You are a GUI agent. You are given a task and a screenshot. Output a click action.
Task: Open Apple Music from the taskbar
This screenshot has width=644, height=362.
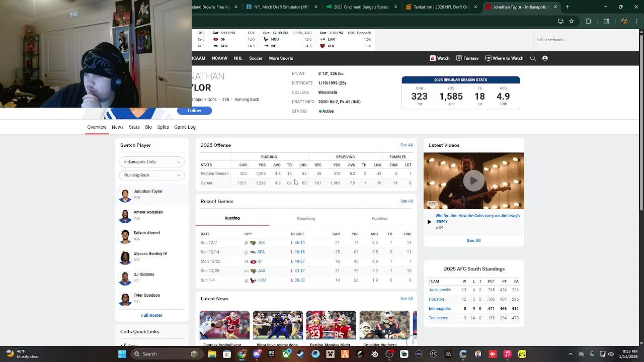(x=508, y=354)
